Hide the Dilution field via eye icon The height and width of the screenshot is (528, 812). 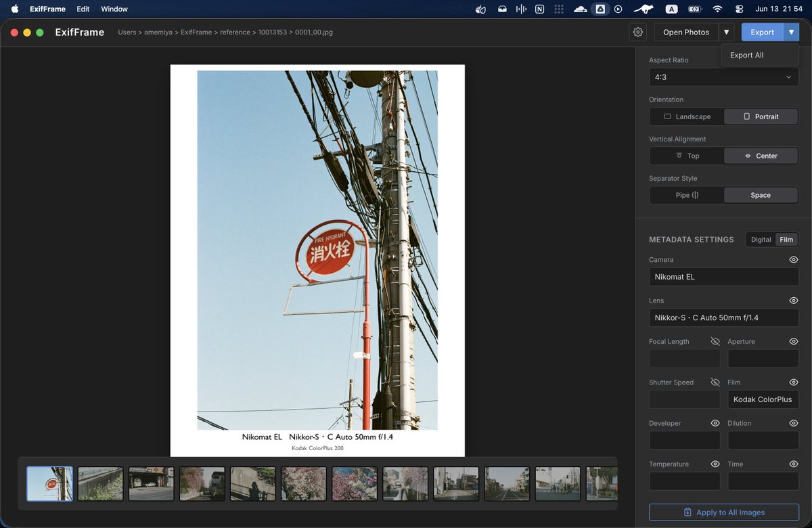coord(794,423)
